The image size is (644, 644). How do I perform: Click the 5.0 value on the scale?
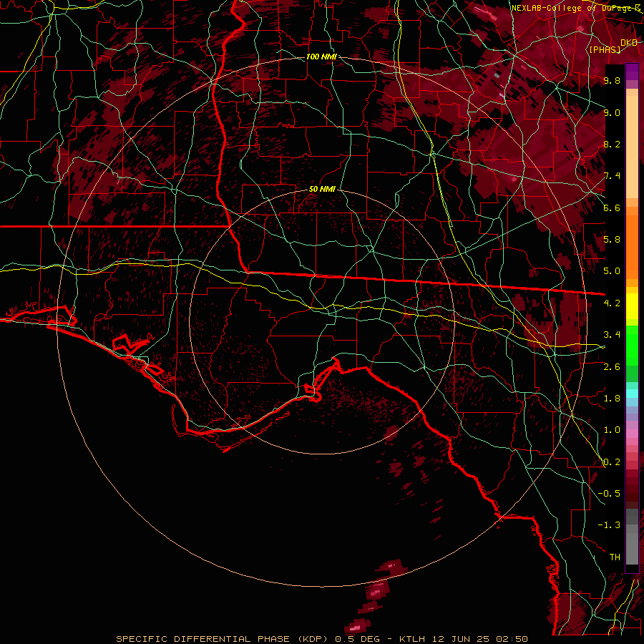coord(612,271)
